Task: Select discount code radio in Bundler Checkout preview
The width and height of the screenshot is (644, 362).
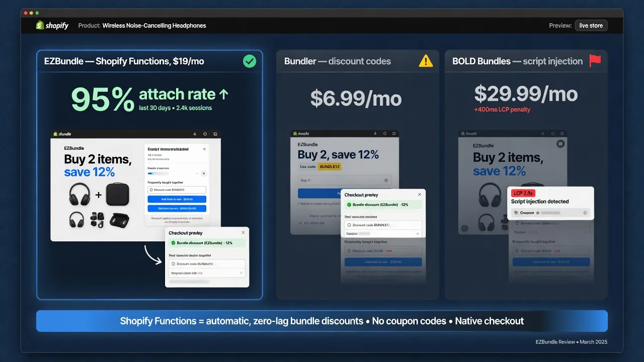Action: coord(349,225)
